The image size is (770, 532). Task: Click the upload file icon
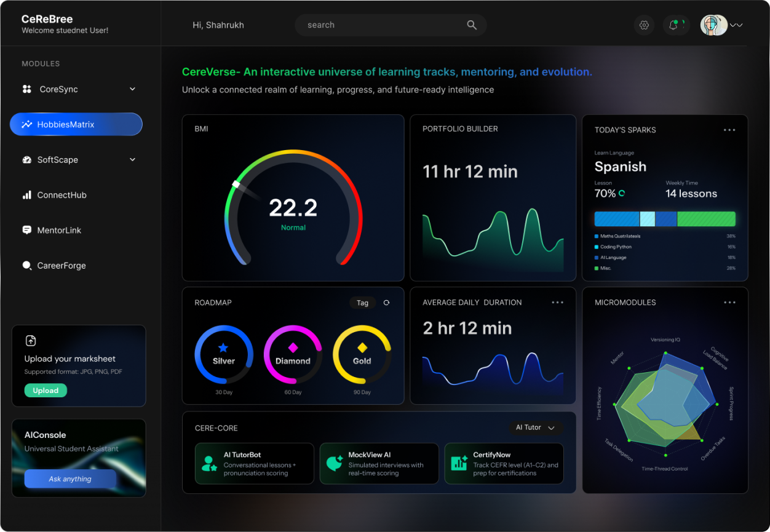click(x=31, y=341)
